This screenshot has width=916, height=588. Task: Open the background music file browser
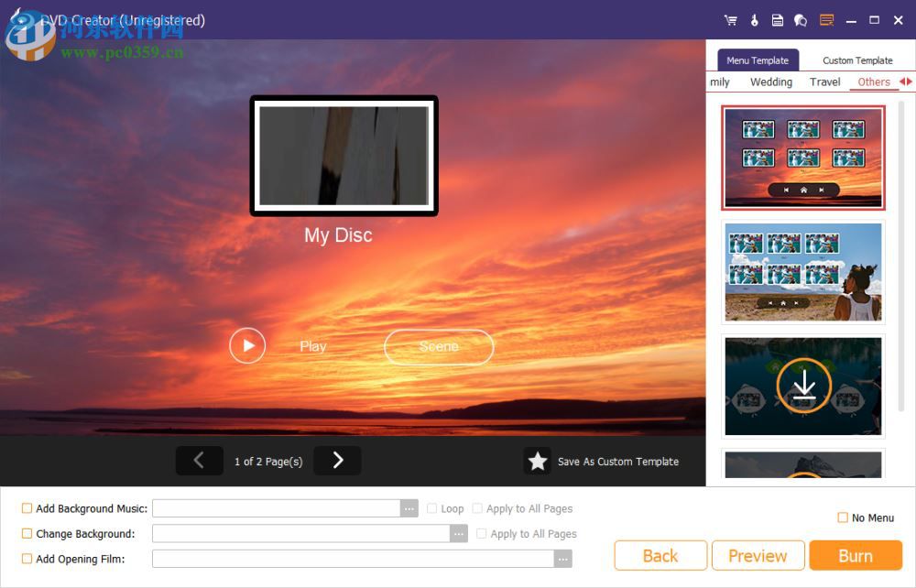tap(409, 507)
